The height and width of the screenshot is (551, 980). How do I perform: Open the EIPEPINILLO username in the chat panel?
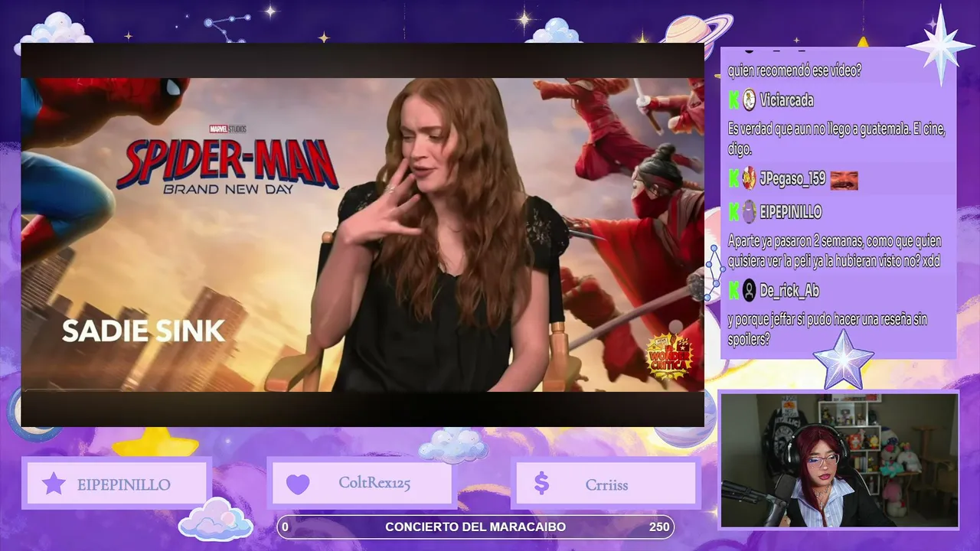[791, 212]
